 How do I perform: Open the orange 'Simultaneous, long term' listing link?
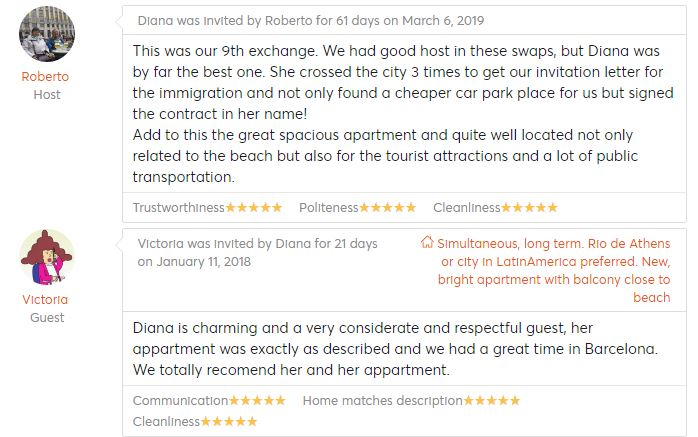pyautogui.click(x=554, y=270)
